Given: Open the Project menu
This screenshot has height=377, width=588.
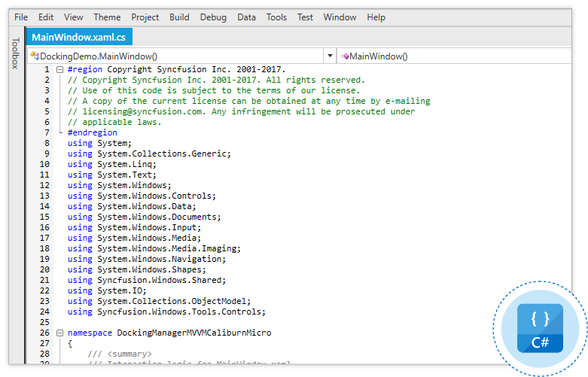Looking at the screenshot, I should coord(145,17).
